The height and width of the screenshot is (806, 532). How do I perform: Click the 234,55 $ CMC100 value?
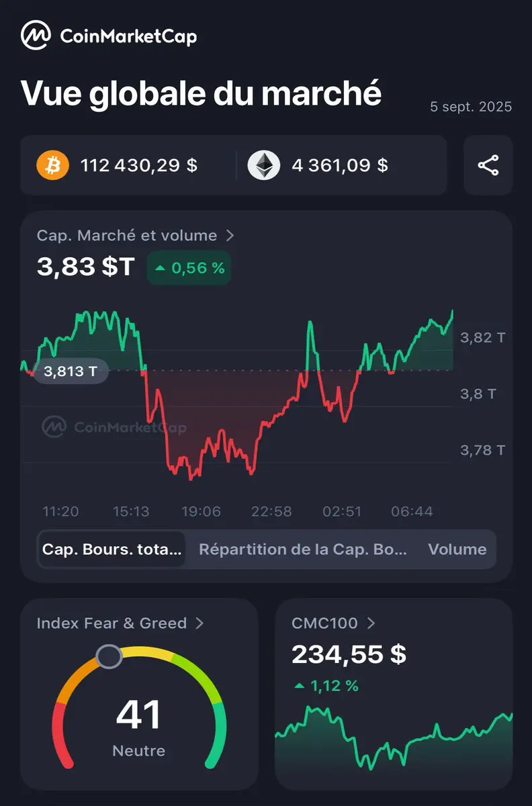[349, 654]
